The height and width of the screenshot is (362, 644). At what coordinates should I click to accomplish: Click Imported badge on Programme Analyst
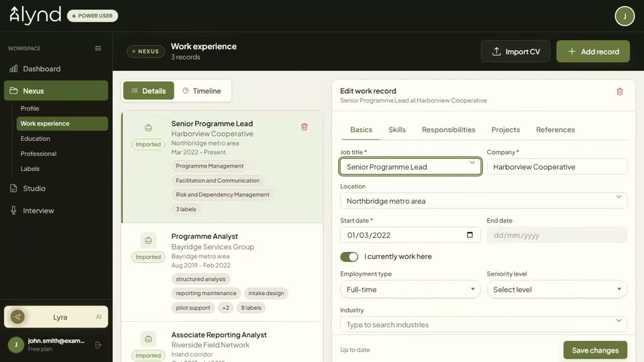tap(148, 257)
